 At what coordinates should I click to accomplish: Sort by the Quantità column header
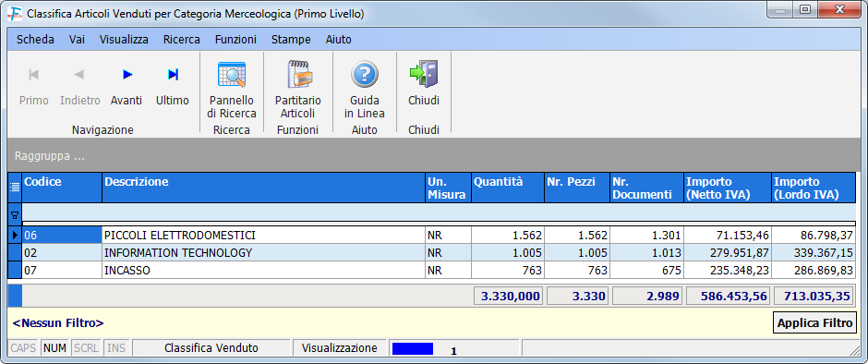[508, 188]
